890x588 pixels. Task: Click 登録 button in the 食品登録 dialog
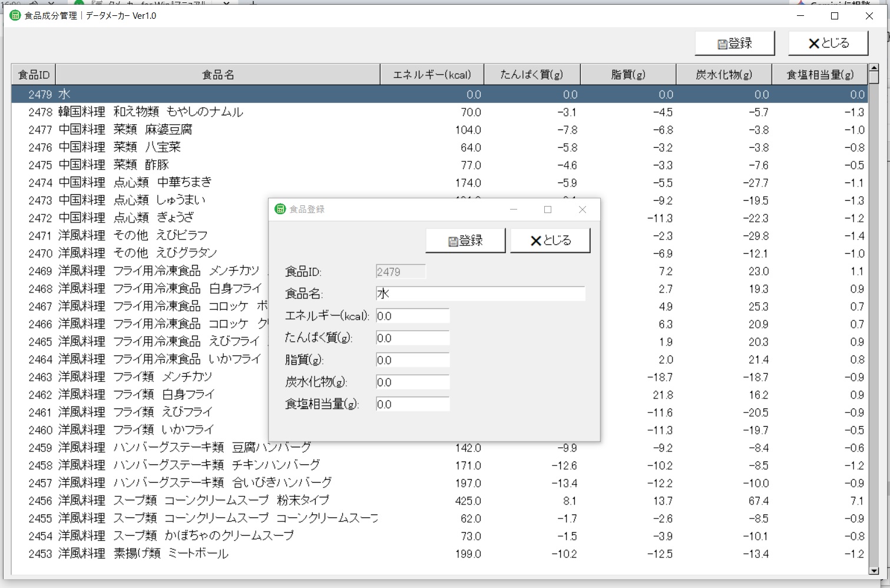(x=465, y=241)
